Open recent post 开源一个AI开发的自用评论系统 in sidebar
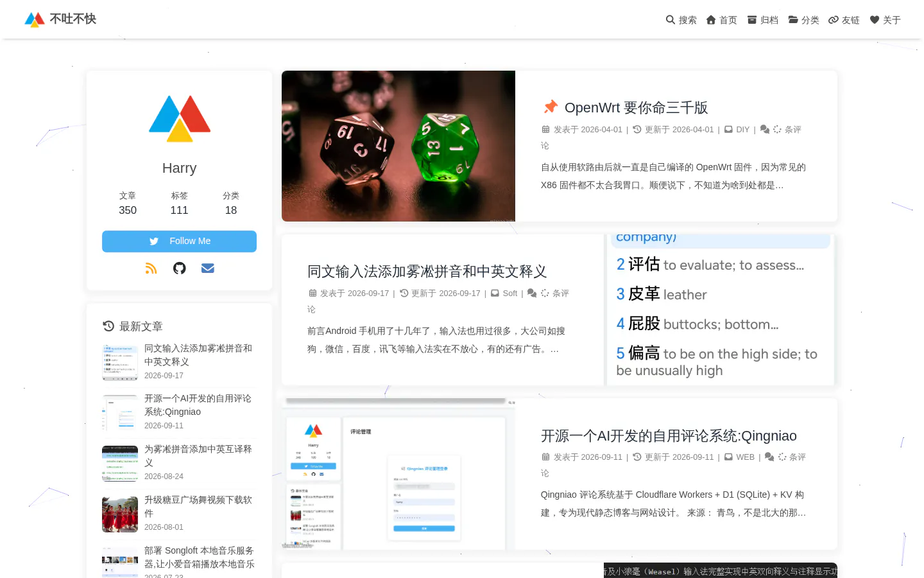 (198, 405)
